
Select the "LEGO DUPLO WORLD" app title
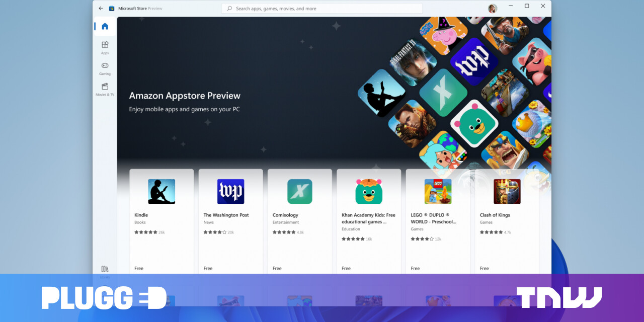click(433, 218)
